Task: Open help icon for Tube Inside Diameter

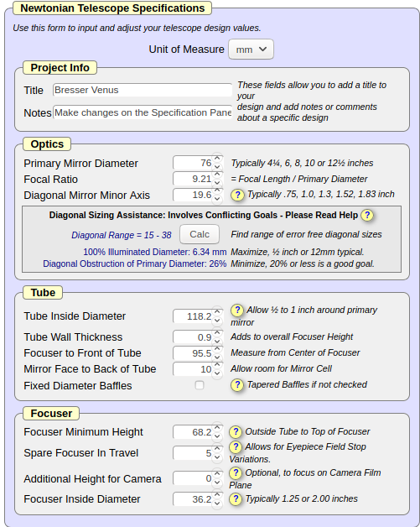Action: tap(237, 310)
